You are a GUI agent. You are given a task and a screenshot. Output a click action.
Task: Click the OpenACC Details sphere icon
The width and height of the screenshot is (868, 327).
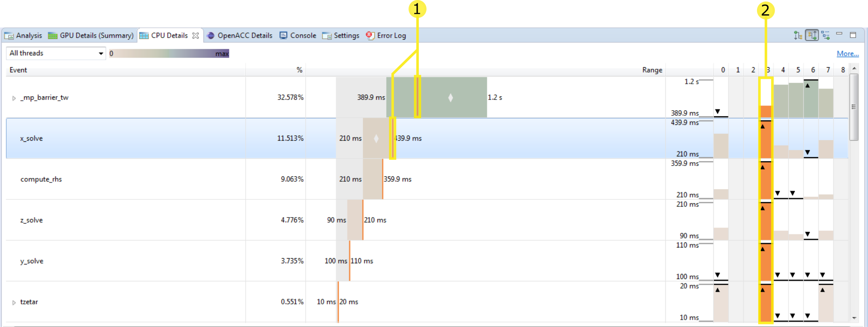coord(210,36)
